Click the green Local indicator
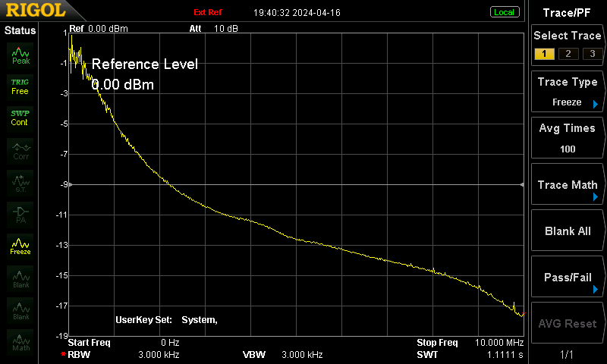The width and height of the screenshot is (607, 364). click(x=504, y=12)
